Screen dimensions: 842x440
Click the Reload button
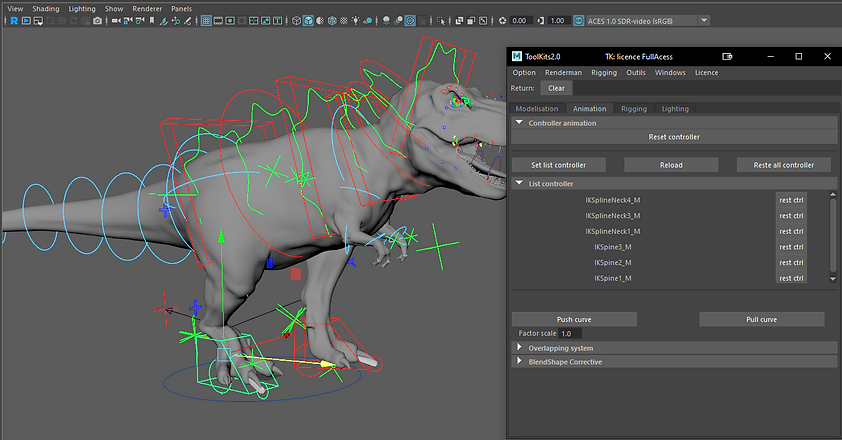point(671,165)
